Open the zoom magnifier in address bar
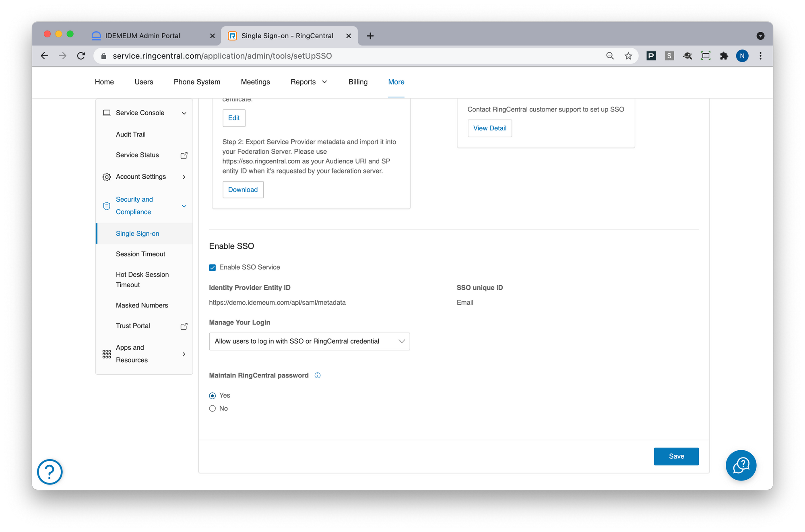 (x=610, y=56)
